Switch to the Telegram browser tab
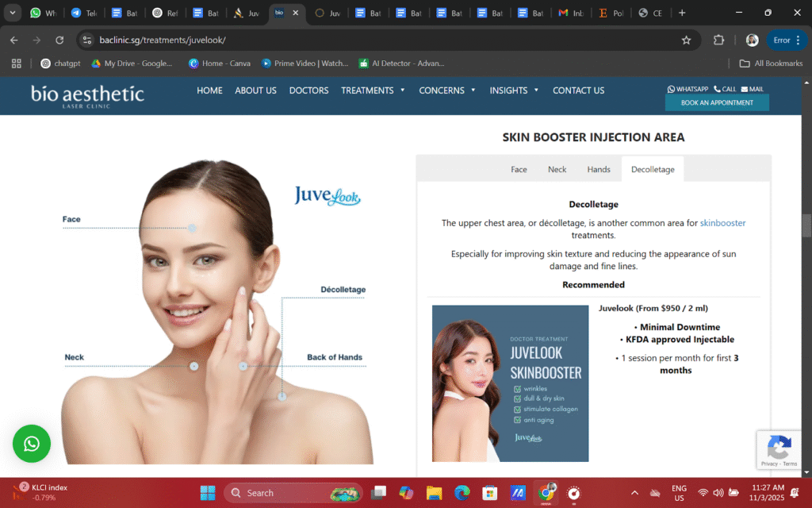 click(83, 13)
